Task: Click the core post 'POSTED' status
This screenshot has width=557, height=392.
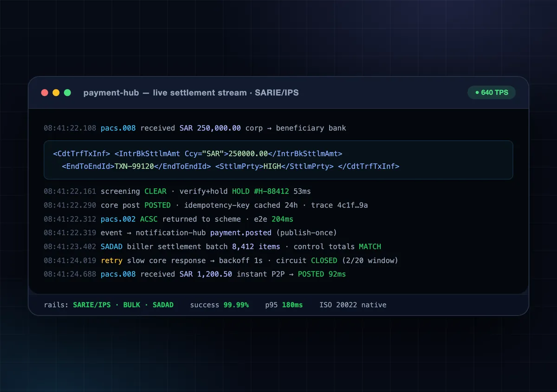Action: [x=157, y=205]
